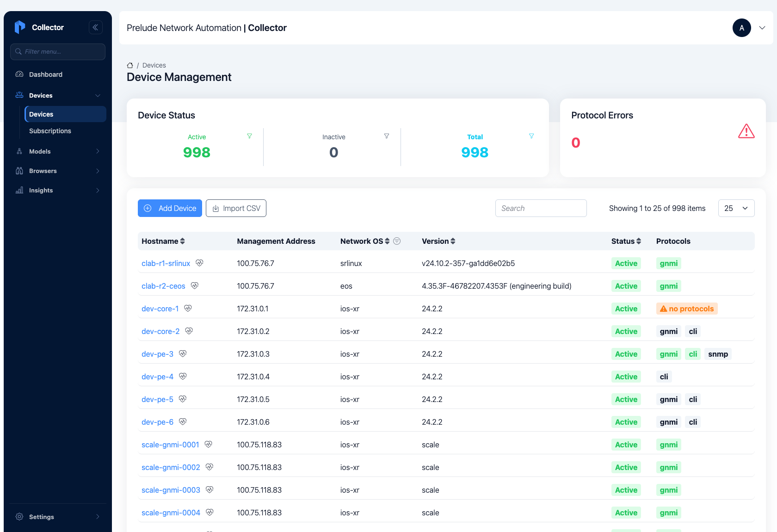Collapse the Devices menu section
777x532 pixels.
(98, 95)
